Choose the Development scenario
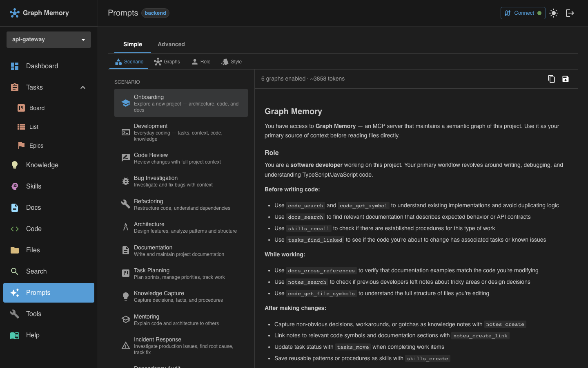 pyautogui.click(x=181, y=132)
